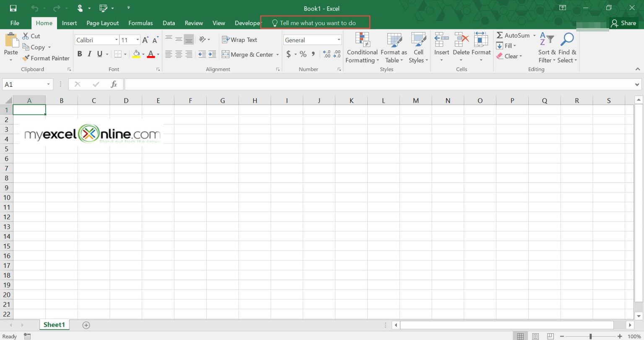
Task: Open the Formulas ribbon tab
Action: coord(140,23)
